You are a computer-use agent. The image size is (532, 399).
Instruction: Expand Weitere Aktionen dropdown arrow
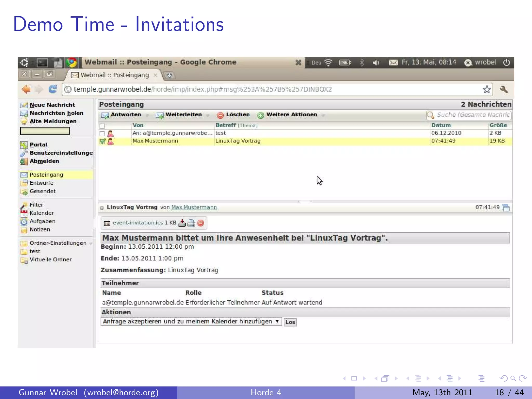[x=323, y=115]
